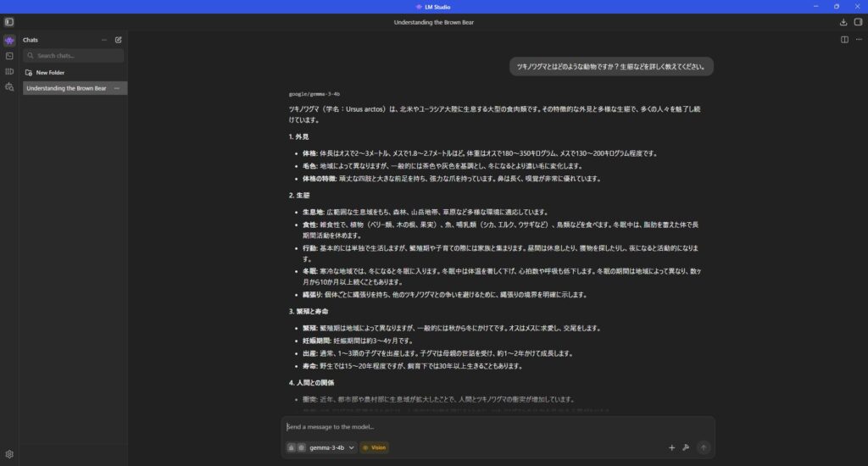Screen dimensions: 868x466
Task: Click the download icon in top bar
Action: pyautogui.click(x=843, y=22)
